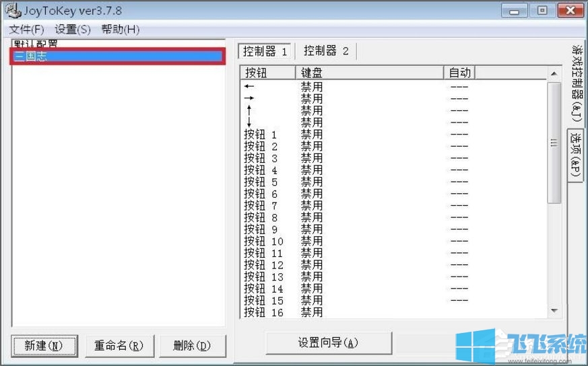Open the 选项(&P) vertical side tab
The image size is (588, 366).
click(x=576, y=155)
